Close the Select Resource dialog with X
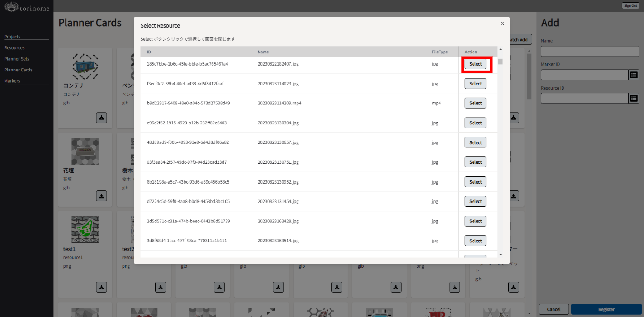The height and width of the screenshot is (317, 644). point(502,24)
